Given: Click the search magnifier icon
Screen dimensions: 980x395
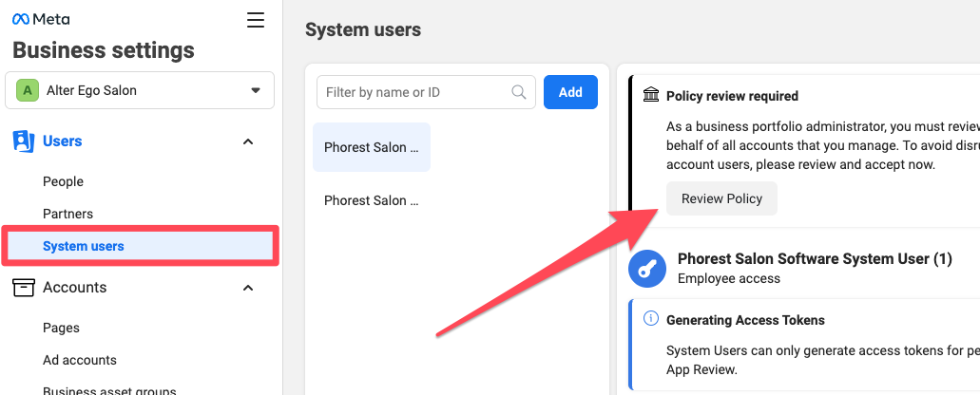Looking at the screenshot, I should pos(519,92).
